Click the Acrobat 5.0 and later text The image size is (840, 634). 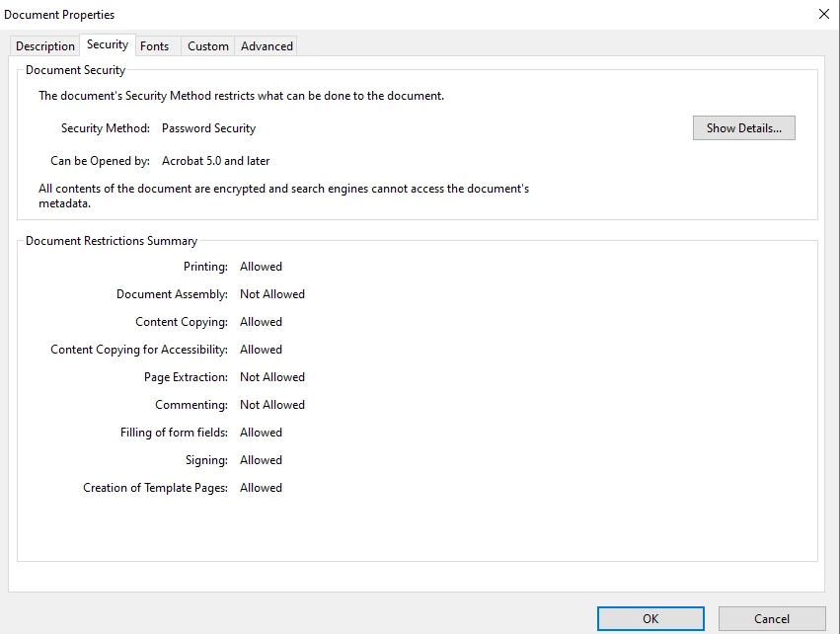click(215, 161)
